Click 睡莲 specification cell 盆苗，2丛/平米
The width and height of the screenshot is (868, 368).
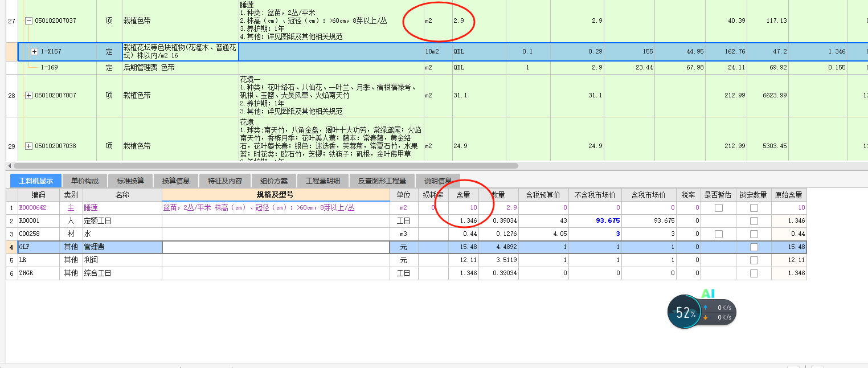point(276,208)
